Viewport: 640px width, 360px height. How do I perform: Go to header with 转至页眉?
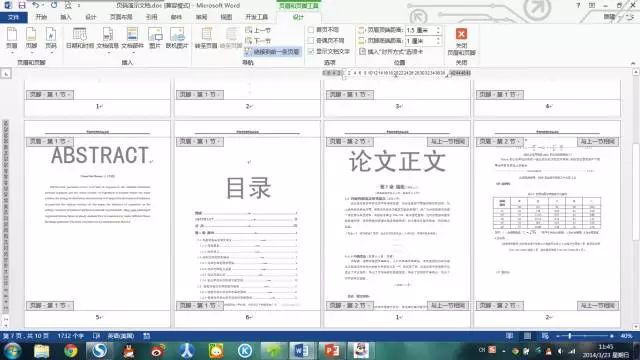pyautogui.click(x=206, y=38)
